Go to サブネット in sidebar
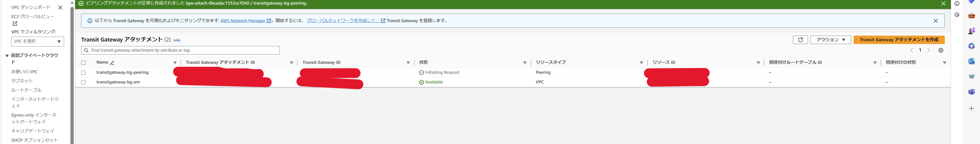Viewport: 980px width, 144px height. point(22,81)
